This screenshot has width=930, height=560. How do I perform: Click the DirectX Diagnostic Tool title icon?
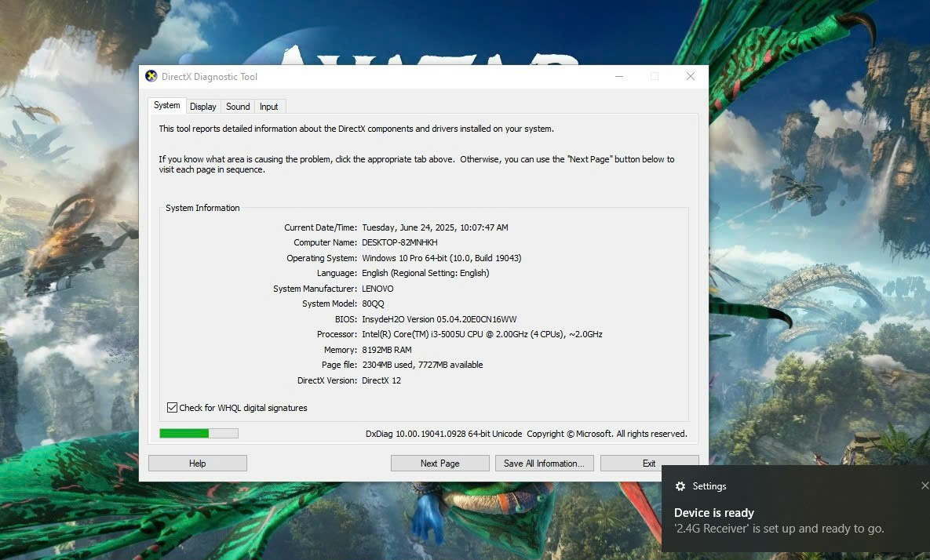point(151,76)
